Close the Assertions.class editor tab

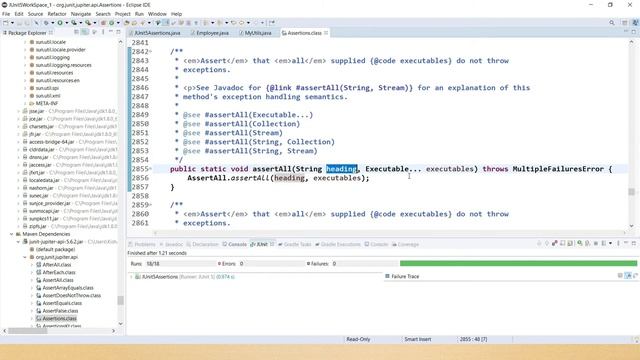(x=326, y=33)
